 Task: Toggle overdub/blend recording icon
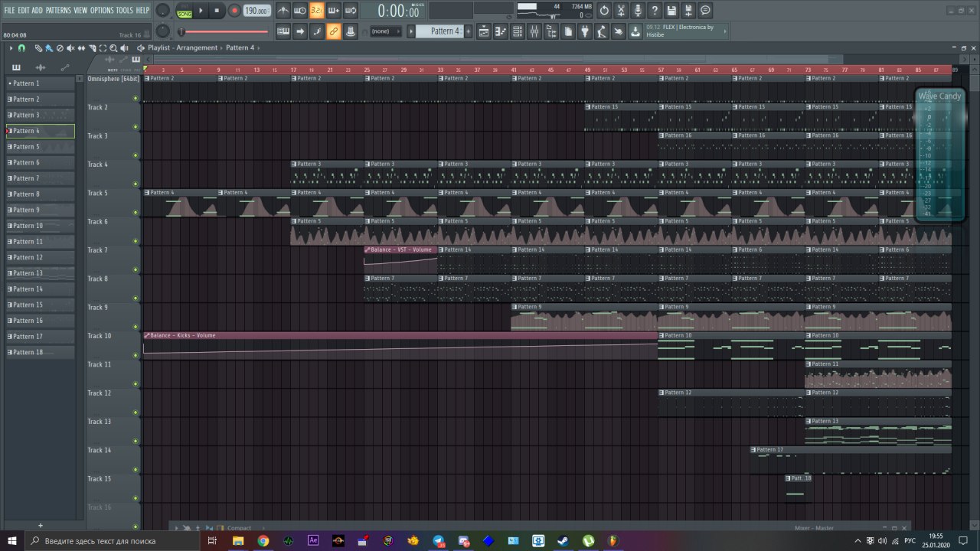334,11
